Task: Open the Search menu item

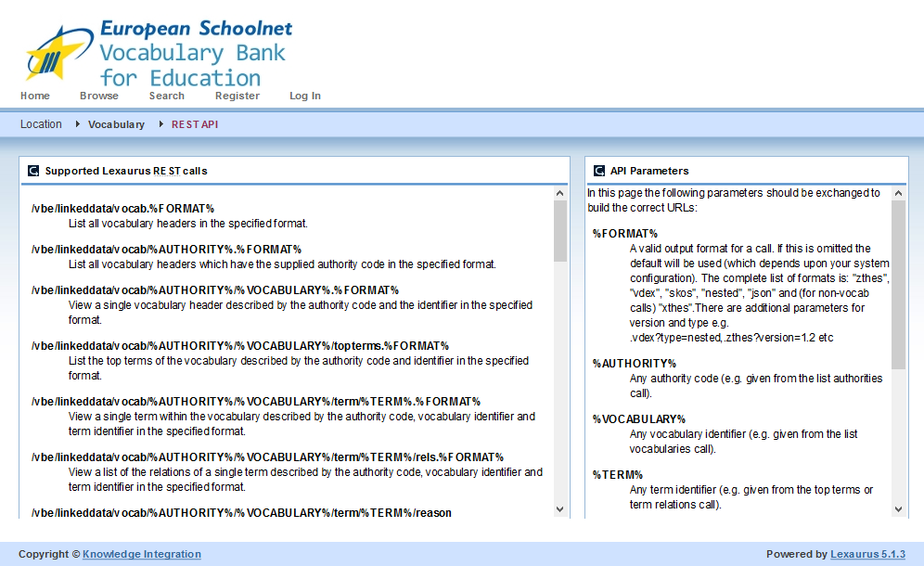Action: (x=167, y=96)
